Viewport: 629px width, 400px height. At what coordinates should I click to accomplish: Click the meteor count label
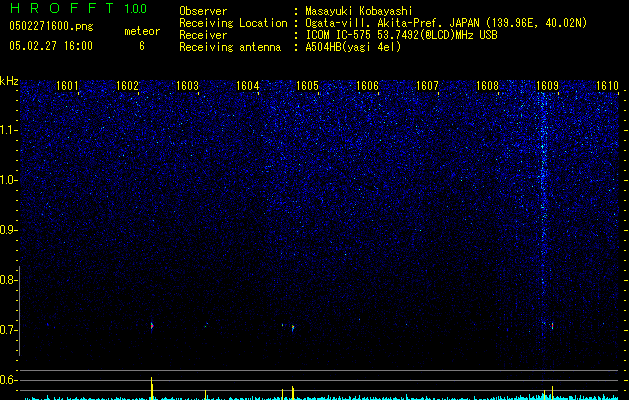pos(142,31)
